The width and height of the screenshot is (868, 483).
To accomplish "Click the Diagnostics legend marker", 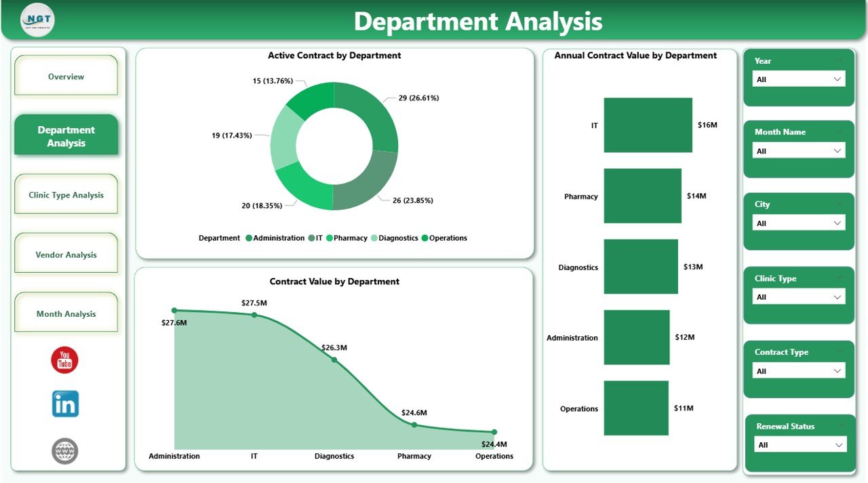I will [x=374, y=238].
